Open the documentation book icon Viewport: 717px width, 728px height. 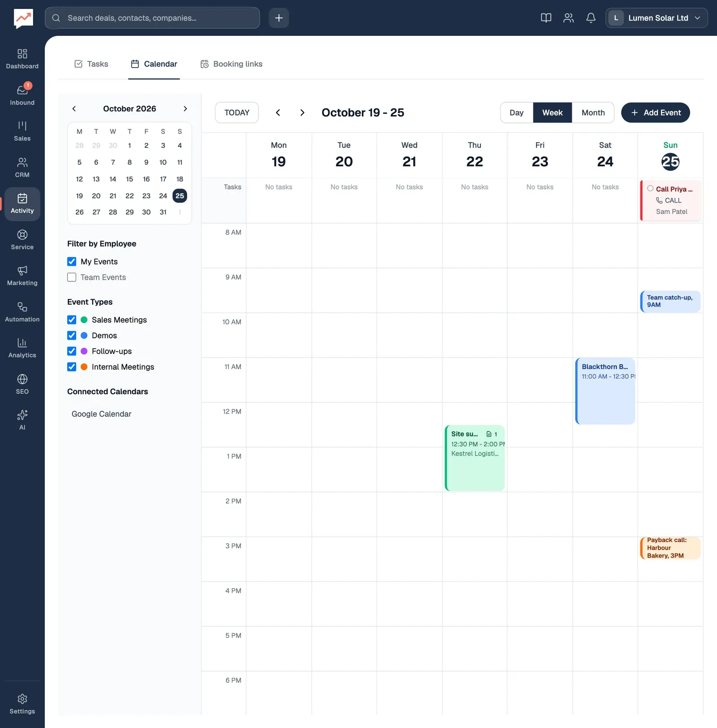[546, 18]
